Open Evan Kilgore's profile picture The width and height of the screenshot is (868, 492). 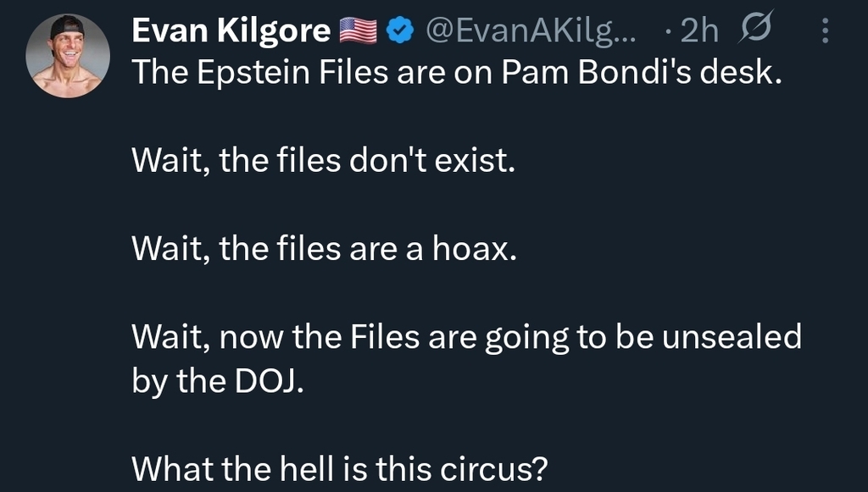[x=68, y=56]
